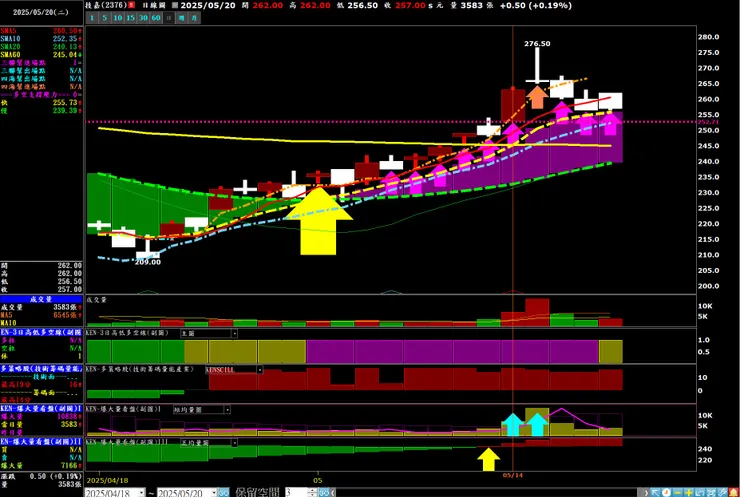This screenshot has width=740, height=497.
Task: Click the drawing pen tool icon in bottom toolbar
Action: tap(722, 493)
